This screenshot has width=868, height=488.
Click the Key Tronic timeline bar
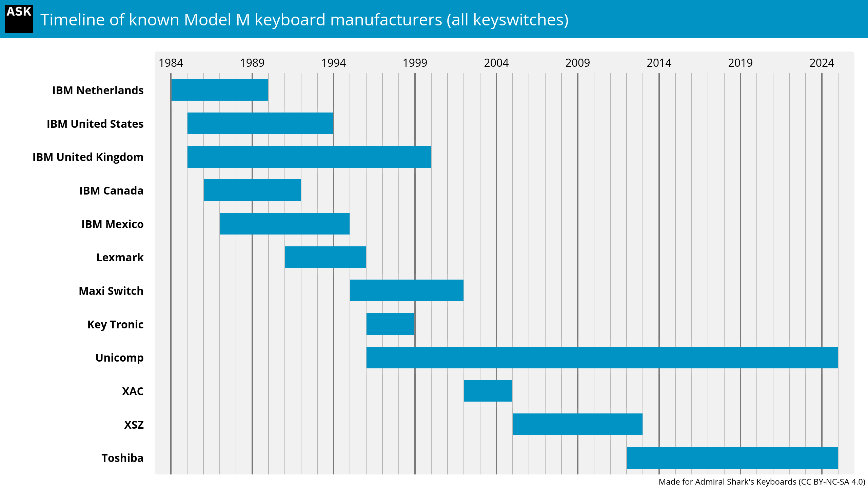(390, 324)
